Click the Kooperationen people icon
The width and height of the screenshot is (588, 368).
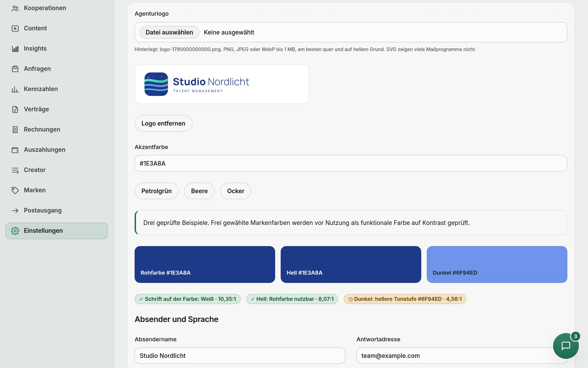[x=15, y=8]
